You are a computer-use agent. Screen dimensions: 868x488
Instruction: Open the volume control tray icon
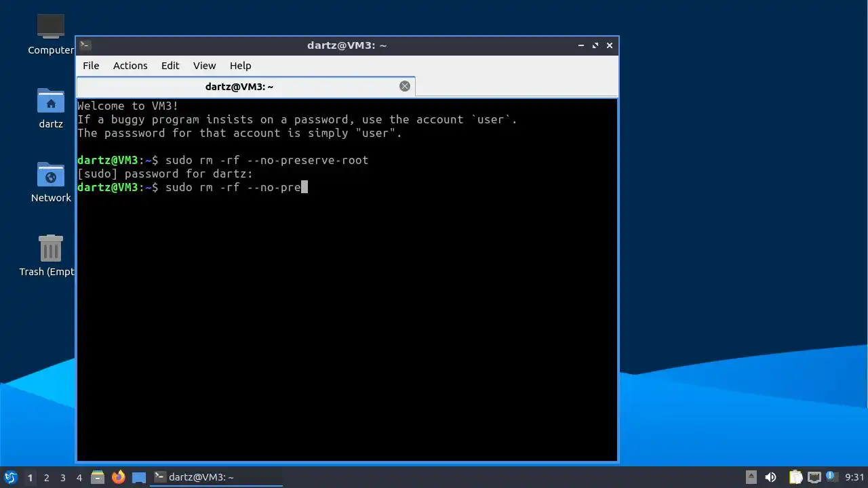[770, 477]
